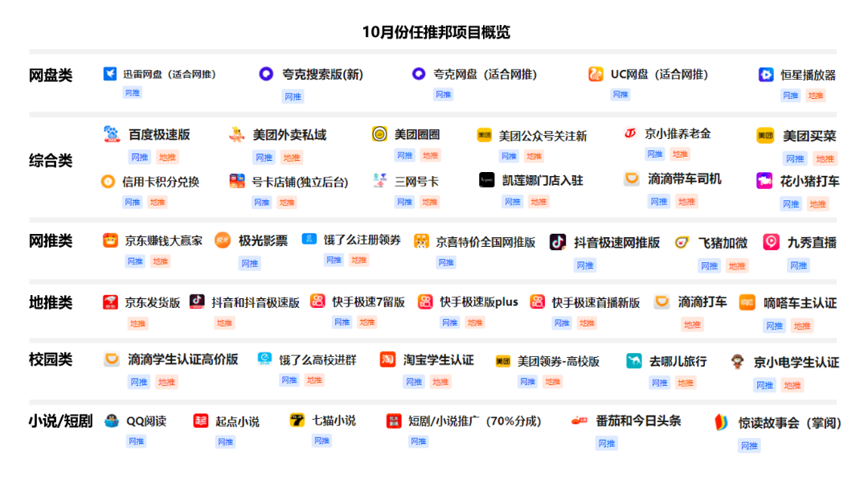Select the 抖音和抖音极速版 icon
868x484 pixels.
click(x=197, y=301)
